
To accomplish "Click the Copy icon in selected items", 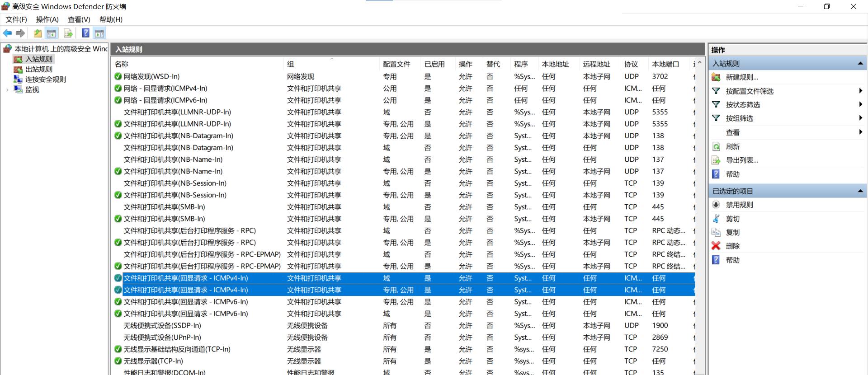I will [716, 232].
